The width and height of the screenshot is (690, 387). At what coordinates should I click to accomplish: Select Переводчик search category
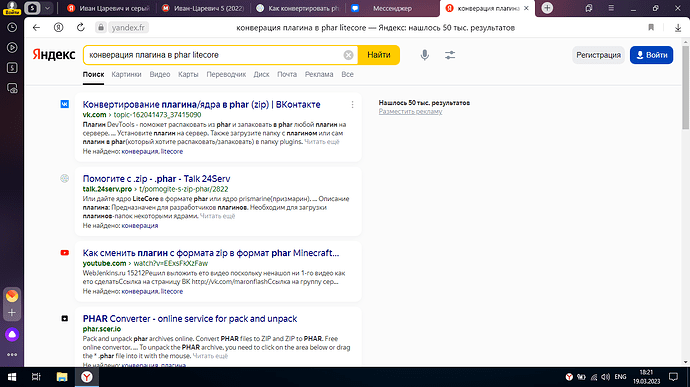pos(226,74)
